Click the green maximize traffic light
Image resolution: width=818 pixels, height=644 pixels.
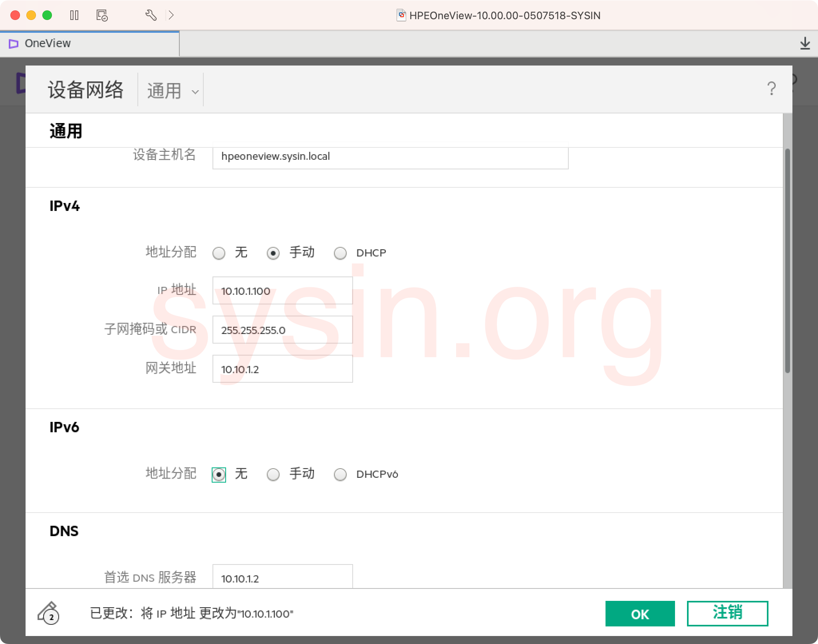point(47,15)
